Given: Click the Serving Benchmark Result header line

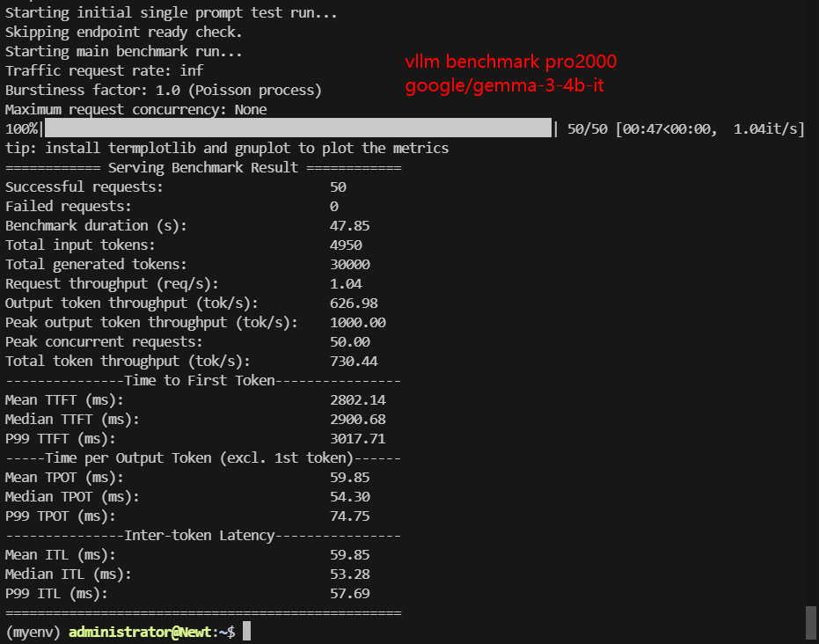Looking at the screenshot, I should 203,168.
